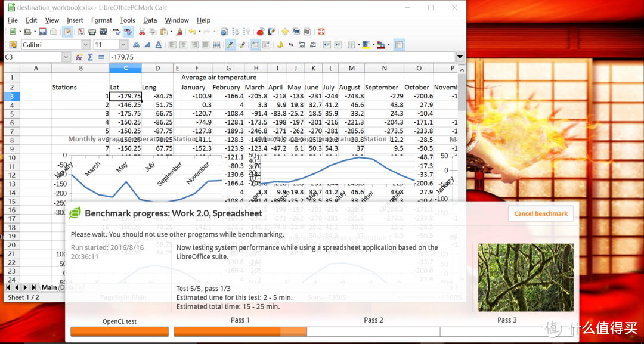Click the envelope email document icon

click(54, 32)
